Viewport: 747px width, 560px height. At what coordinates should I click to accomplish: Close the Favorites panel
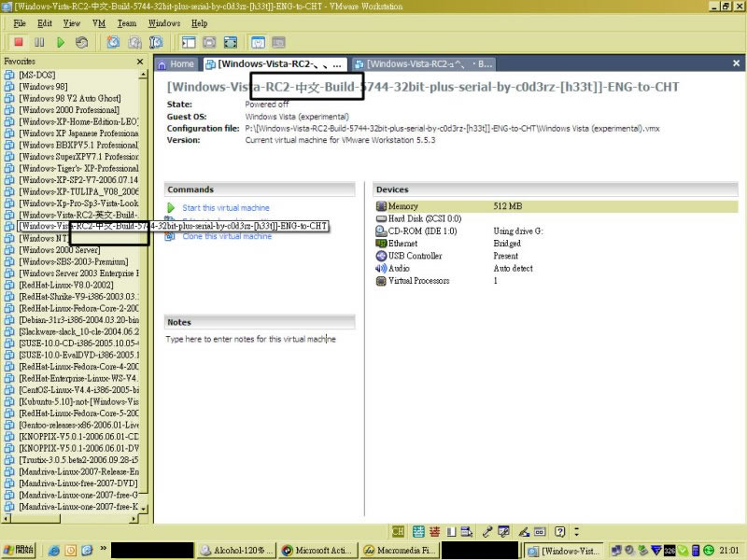(139, 62)
